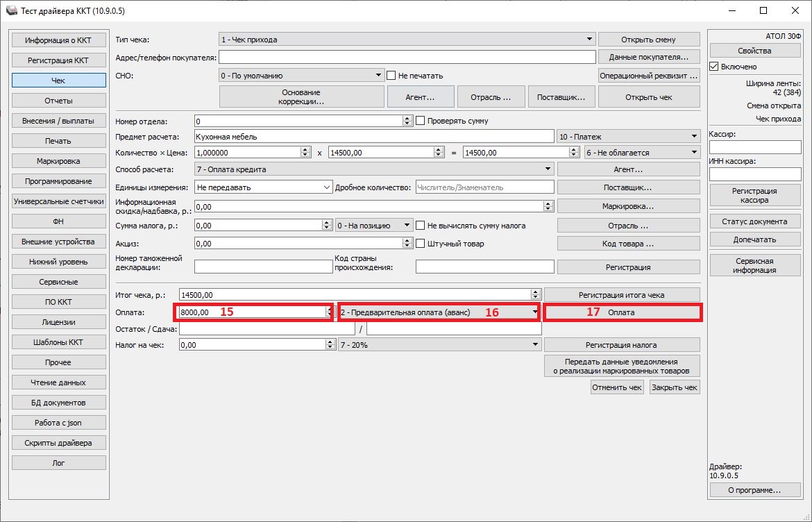
Task: Click 'Регистрация итога чека' button
Action: click(x=621, y=295)
